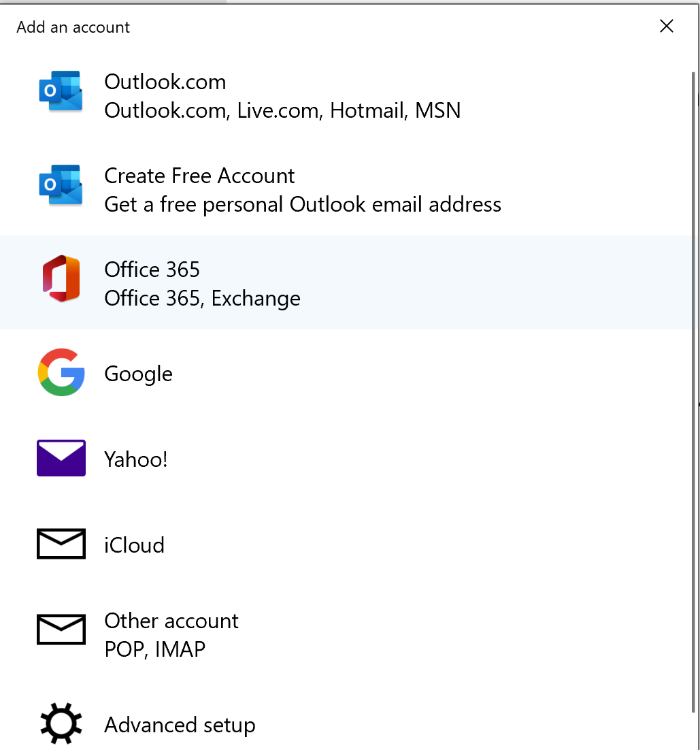Image resolution: width=700 pixels, height=750 pixels.
Task: Select the iCloud account label
Action: (134, 545)
